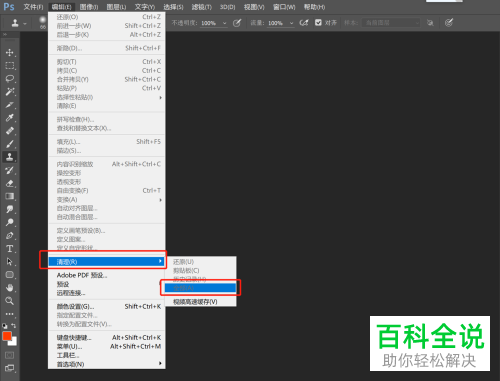Reset to default black and white colors
500x381 pixels.
pos(5,326)
